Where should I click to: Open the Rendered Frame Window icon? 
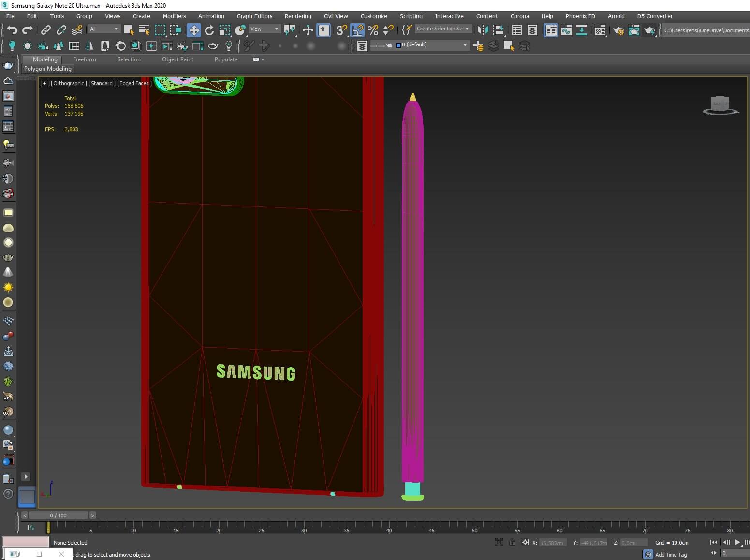tap(634, 30)
